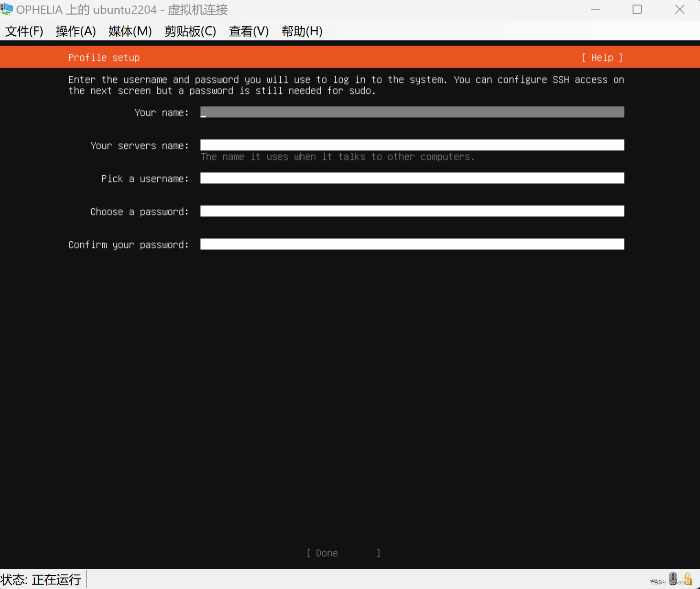The width and height of the screenshot is (700, 589).
Task: Open the 剪贴板(C) menu
Action: [x=190, y=31]
